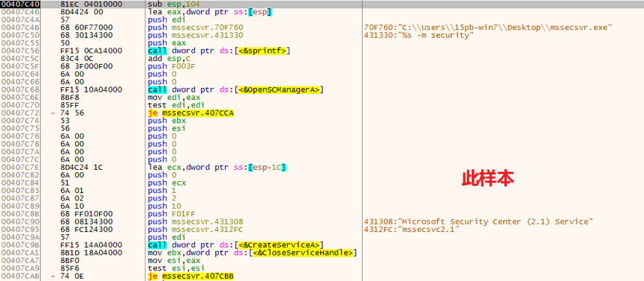Select instruction "push ebx"
This screenshot has height=281, width=644.
pyautogui.click(x=167, y=121)
